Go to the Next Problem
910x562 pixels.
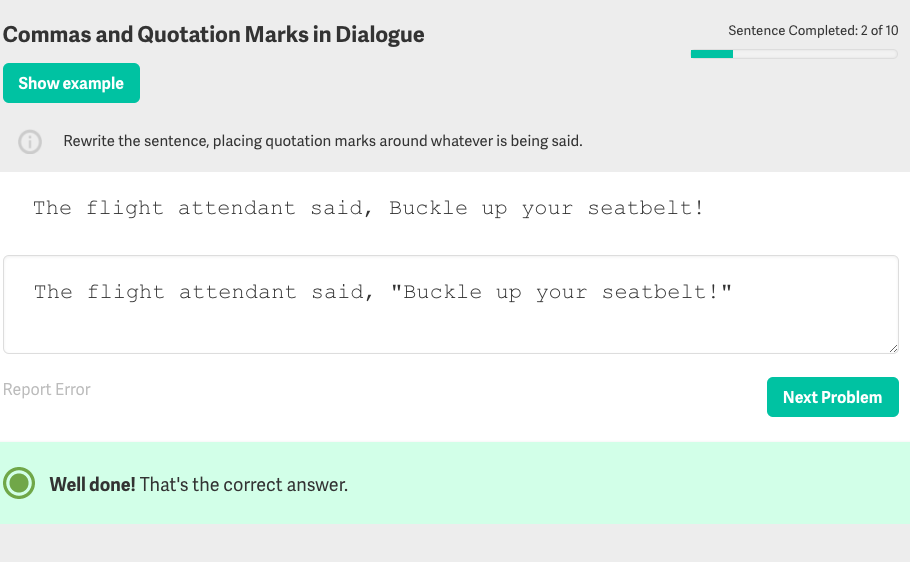832,397
